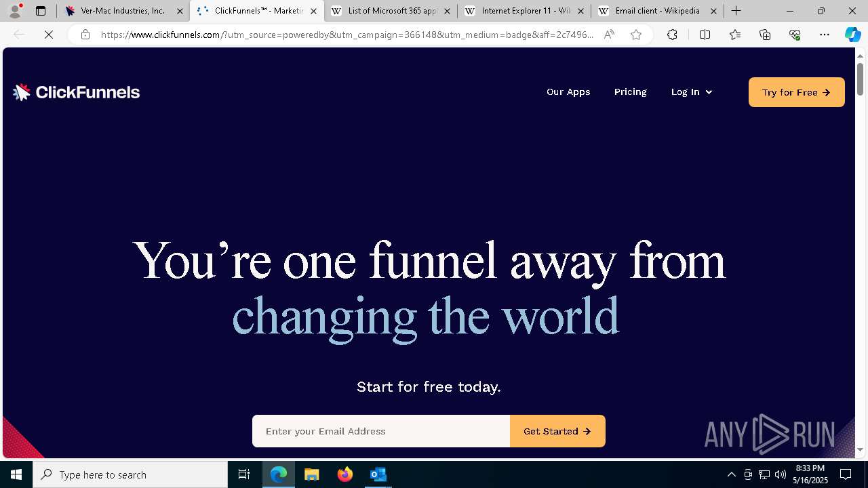Viewport: 868px width, 488px height.
Task: Open the volume control tray icon
Action: click(781, 474)
